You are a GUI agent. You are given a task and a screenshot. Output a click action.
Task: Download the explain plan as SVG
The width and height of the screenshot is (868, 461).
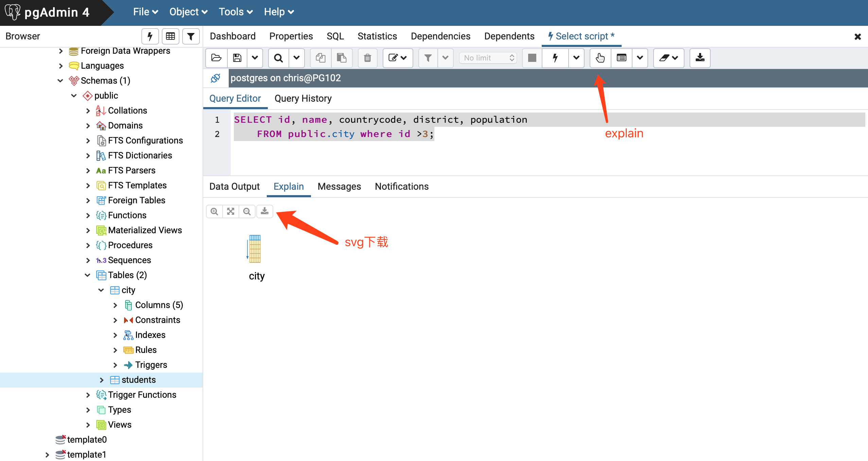click(x=264, y=211)
